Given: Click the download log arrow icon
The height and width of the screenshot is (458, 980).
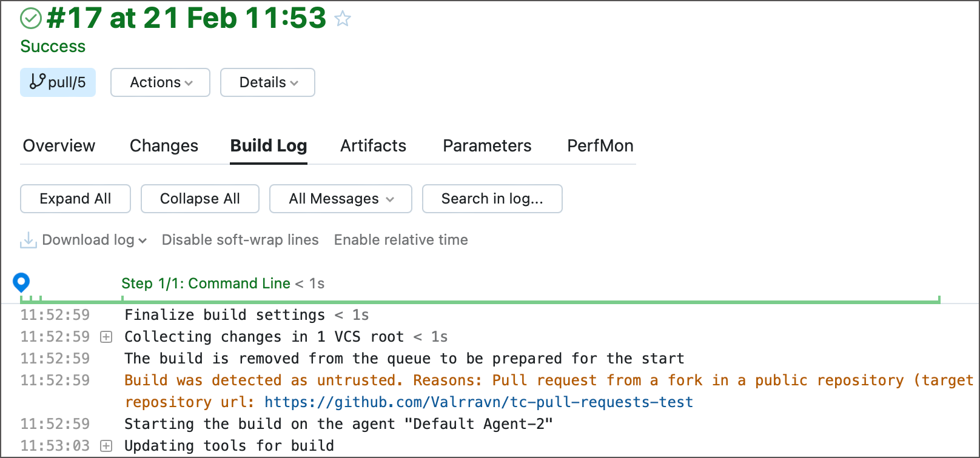Looking at the screenshot, I should (x=28, y=240).
